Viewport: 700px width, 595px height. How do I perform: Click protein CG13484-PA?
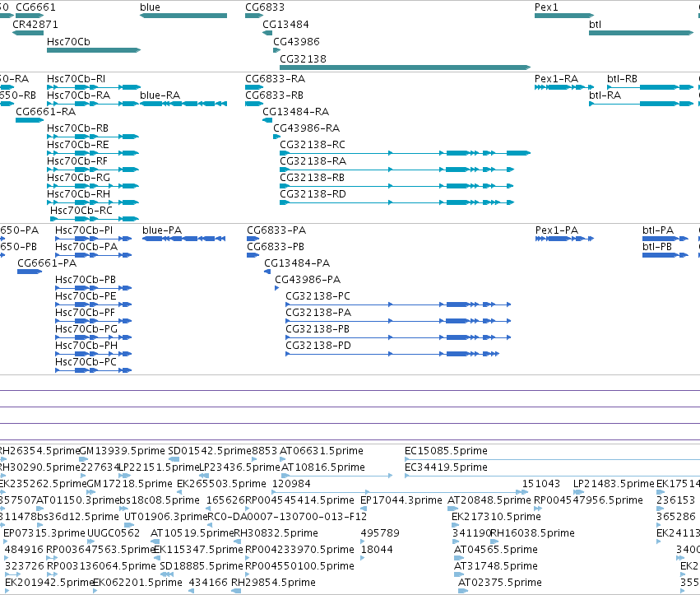click(x=267, y=272)
